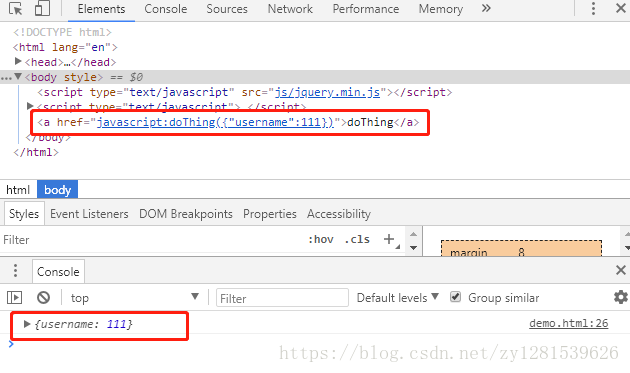Close the DevTools panel
The height and width of the screenshot is (373, 630).
pyautogui.click(x=620, y=8)
